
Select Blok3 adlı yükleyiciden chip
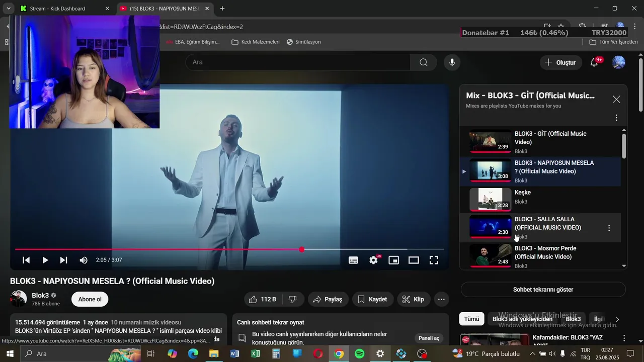tap(522, 319)
